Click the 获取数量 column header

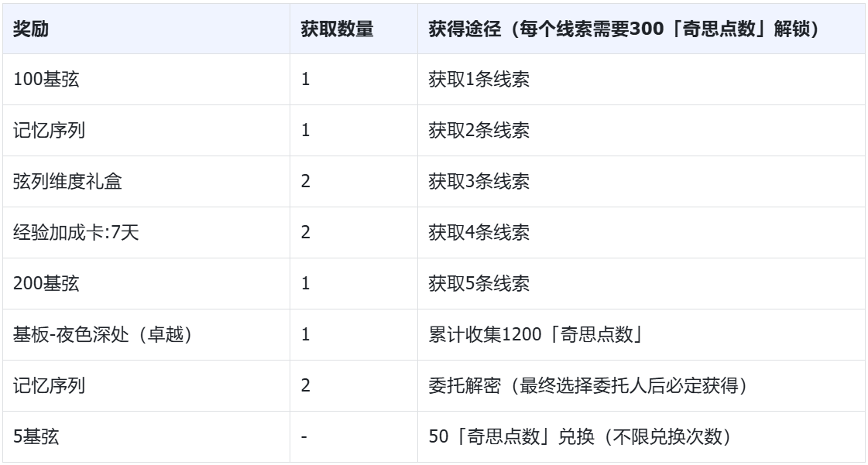click(x=354, y=29)
